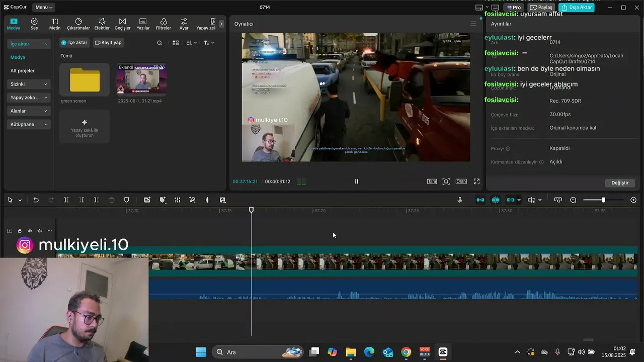Screen dimensions: 644x362
Task: Click the Değiştir button
Action: [620, 183]
